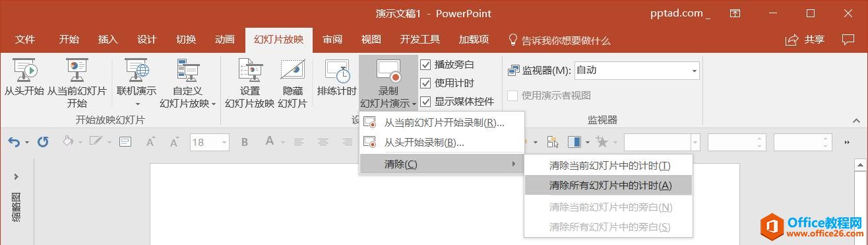Click record-from-current-slide menu icon

[x=369, y=122]
